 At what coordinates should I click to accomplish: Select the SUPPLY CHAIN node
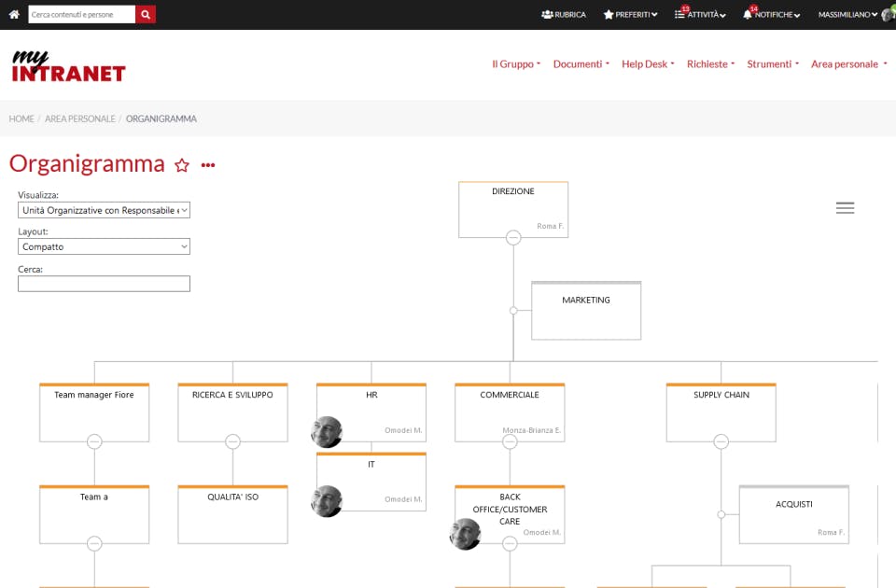[x=721, y=413]
